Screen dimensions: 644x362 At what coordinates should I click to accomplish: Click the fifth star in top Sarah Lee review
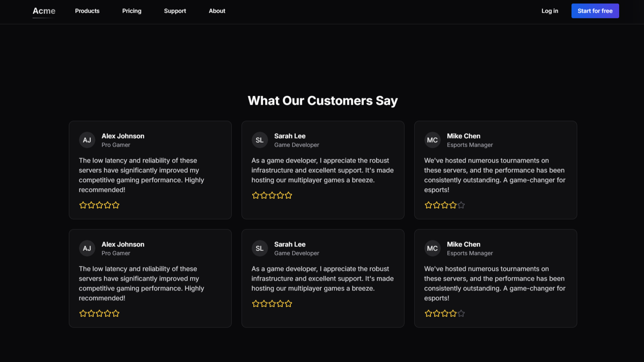(288, 195)
